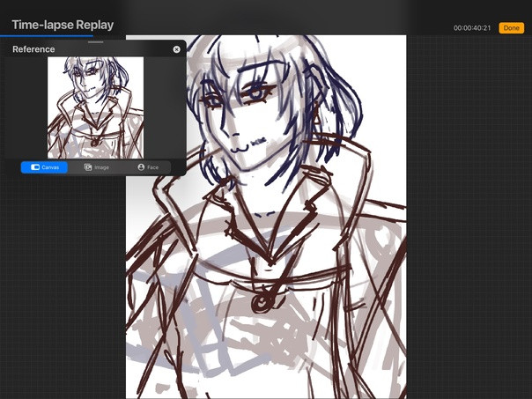Select the Canvas reference tab
Screen dimensions: 532x399
click(44, 167)
